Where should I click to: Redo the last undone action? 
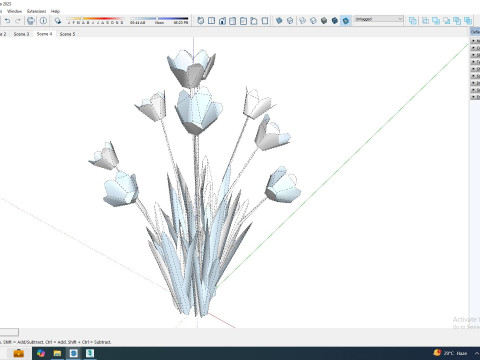(18, 21)
